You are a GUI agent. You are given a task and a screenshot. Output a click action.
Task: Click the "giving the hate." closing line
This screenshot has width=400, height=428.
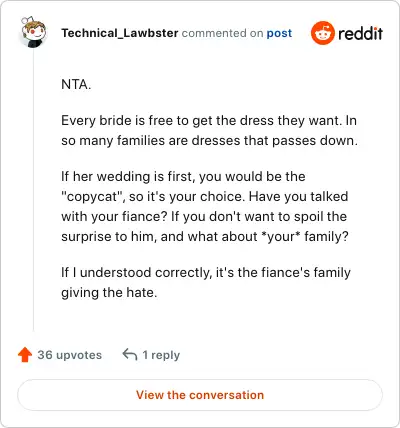pos(109,293)
